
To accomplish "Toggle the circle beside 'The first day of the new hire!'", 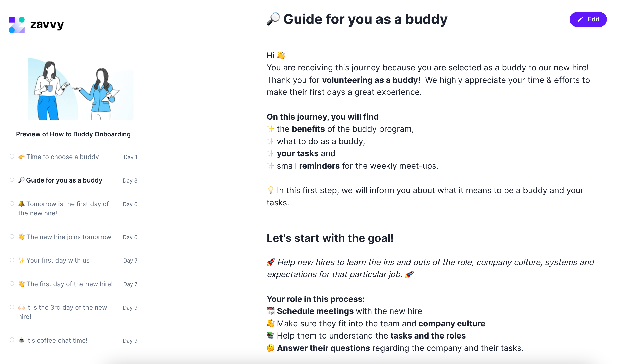I will click(x=11, y=283).
